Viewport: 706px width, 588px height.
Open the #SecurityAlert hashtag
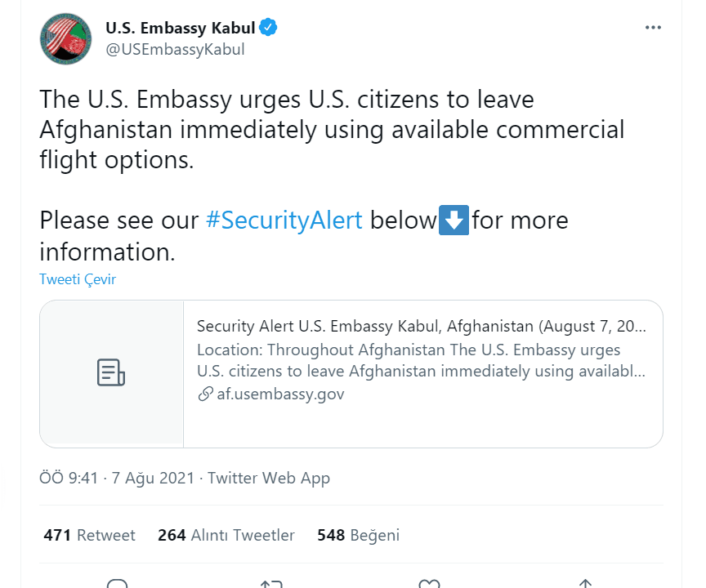284,220
